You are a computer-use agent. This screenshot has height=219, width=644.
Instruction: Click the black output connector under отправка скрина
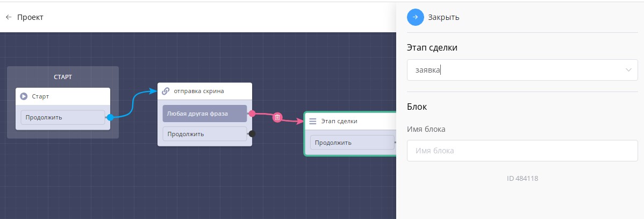click(x=252, y=133)
